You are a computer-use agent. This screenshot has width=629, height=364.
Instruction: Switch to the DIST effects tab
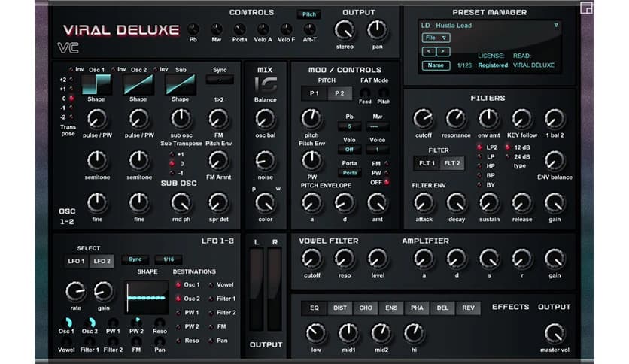pos(340,308)
